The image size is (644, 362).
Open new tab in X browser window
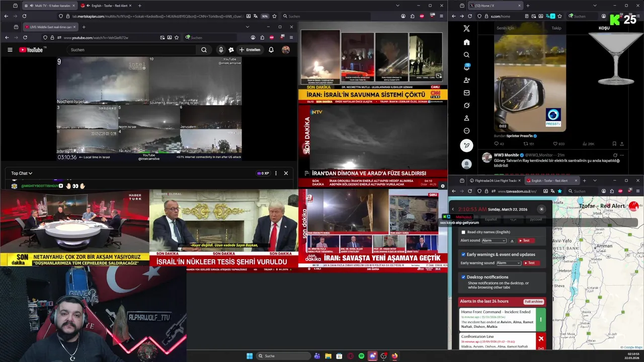pos(528,6)
